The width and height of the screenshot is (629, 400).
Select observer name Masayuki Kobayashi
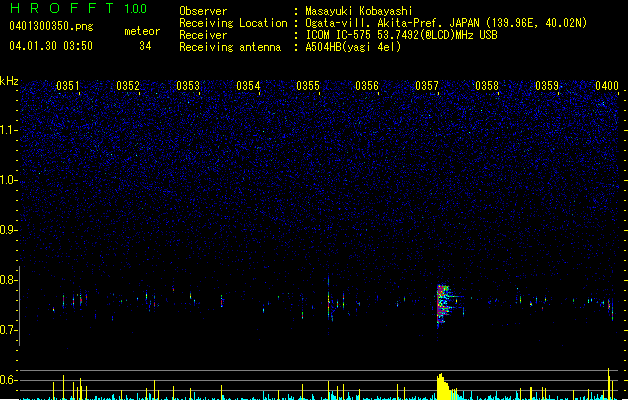[x=359, y=11]
